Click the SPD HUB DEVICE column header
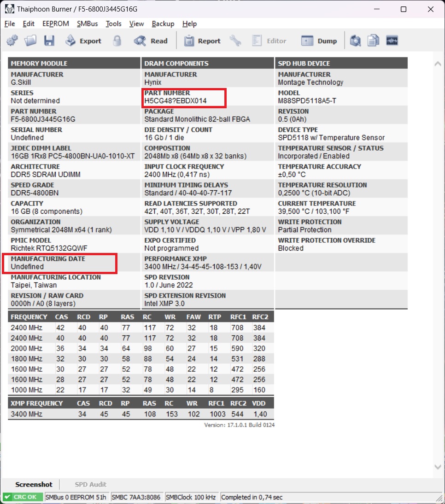The height and width of the screenshot is (504, 445). tap(341, 63)
